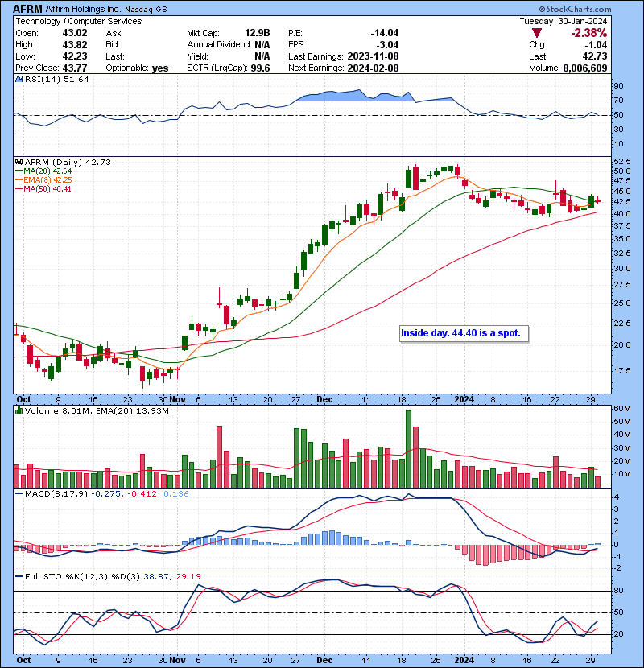Click the Volume figure 8,006,609
Image resolution: width=644 pixels, height=668 pixels.
(x=584, y=68)
